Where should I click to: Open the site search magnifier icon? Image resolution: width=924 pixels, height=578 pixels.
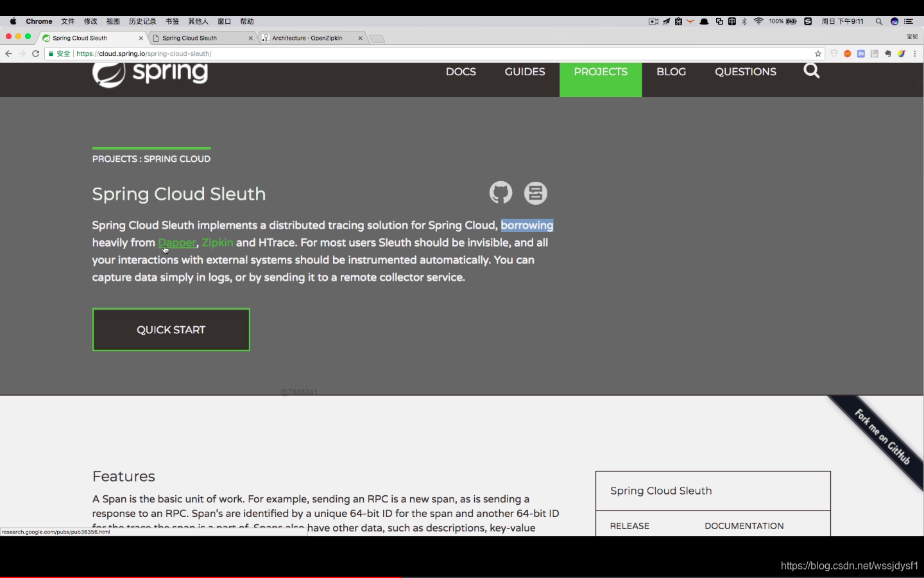(x=812, y=71)
